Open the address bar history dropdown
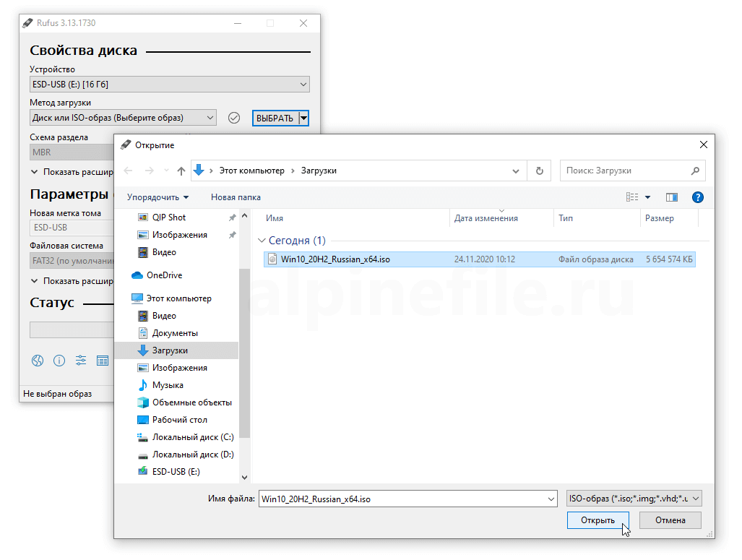Screen dimensions: 742x560 [x=516, y=171]
